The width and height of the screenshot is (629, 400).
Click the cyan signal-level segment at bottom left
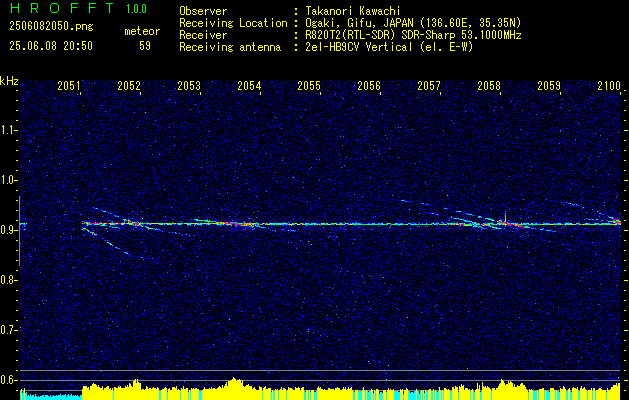pos(51,396)
